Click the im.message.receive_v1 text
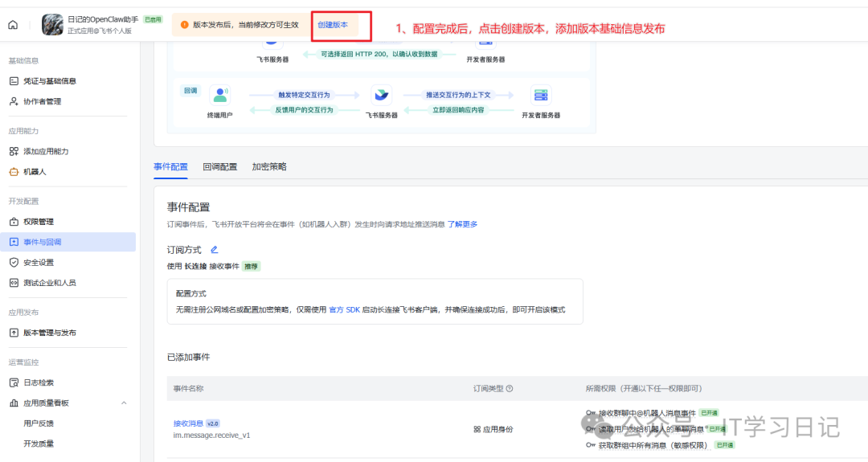868x462 pixels. [x=211, y=435]
